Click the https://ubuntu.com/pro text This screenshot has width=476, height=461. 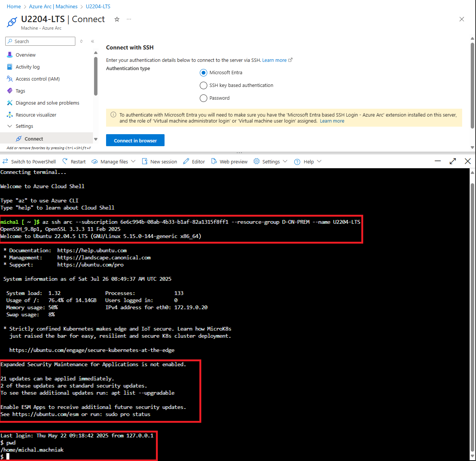[90, 265]
